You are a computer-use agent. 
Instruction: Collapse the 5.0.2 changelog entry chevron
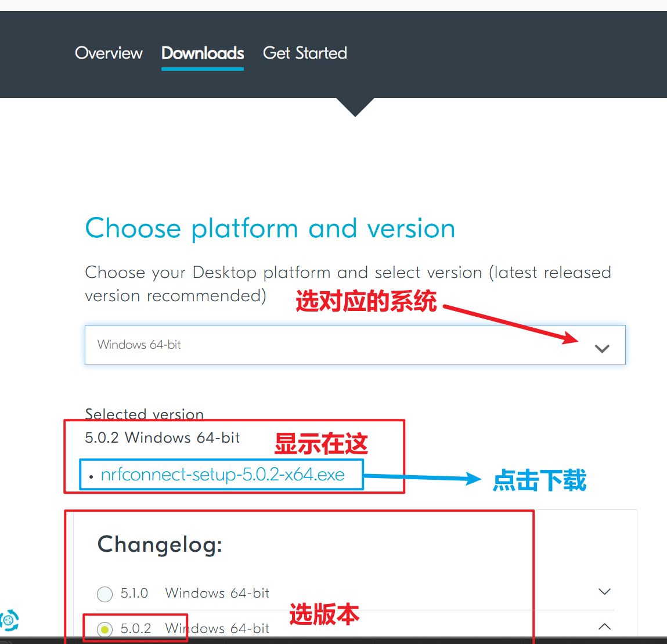[604, 627]
